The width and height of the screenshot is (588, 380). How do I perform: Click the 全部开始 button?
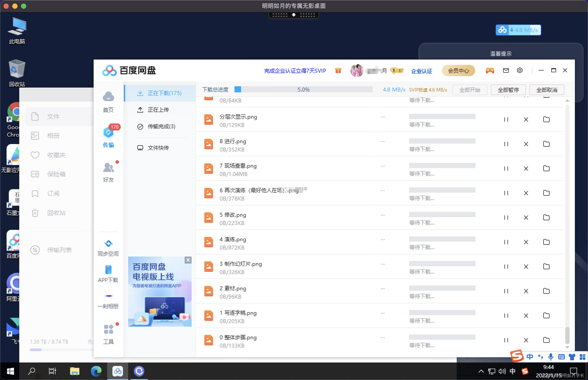tap(470, 90)
